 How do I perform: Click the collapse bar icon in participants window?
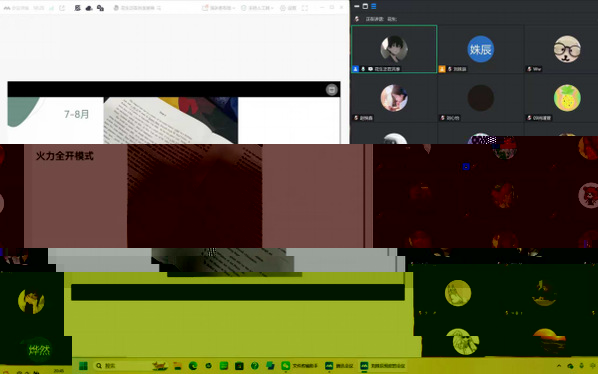pos(357,6)
